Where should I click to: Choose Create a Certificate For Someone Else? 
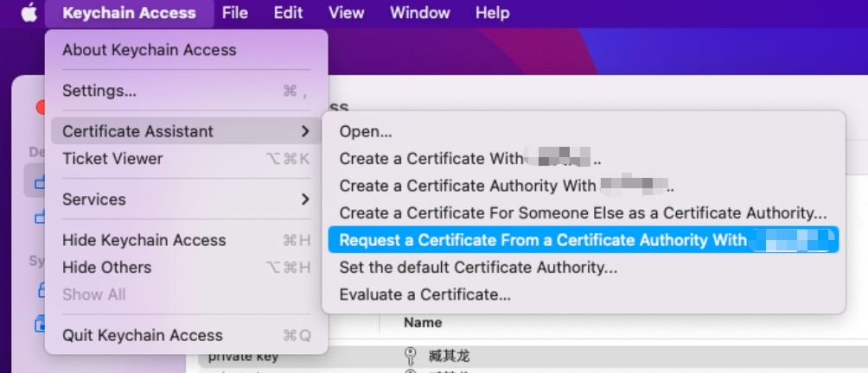point(582,212)
